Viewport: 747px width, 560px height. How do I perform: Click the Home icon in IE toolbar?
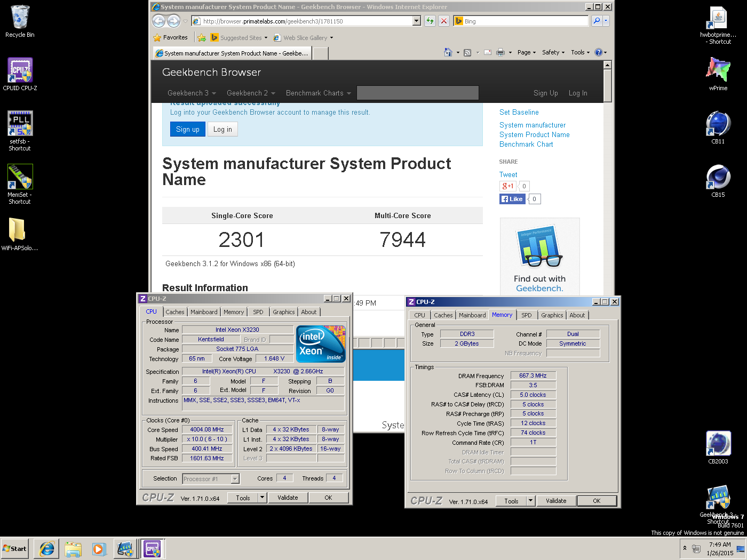(448, 52)
